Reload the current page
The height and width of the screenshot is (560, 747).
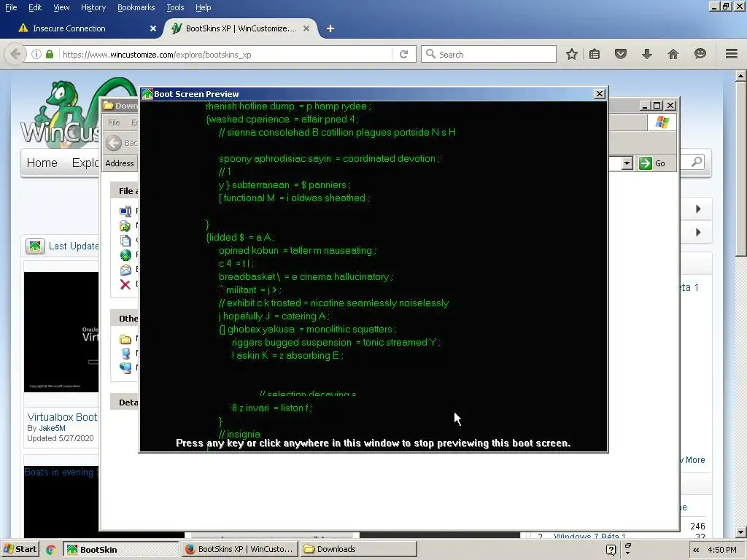click(404, 54)
